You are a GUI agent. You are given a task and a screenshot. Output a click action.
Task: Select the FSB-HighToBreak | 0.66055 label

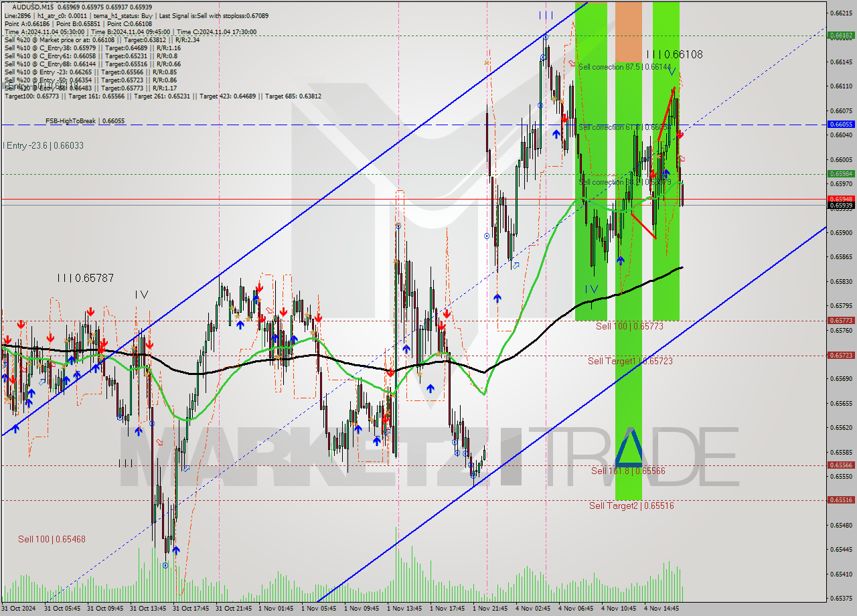click(x=85, y=121)
